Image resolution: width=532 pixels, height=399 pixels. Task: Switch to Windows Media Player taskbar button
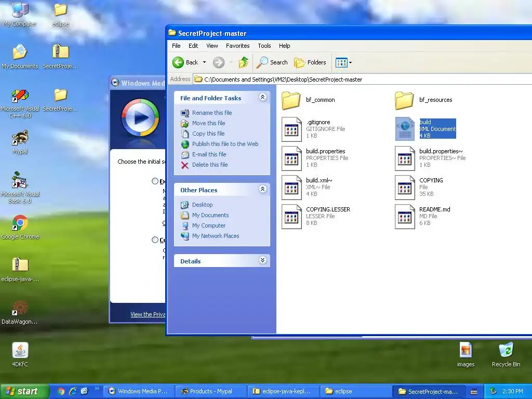pos(139,392)
